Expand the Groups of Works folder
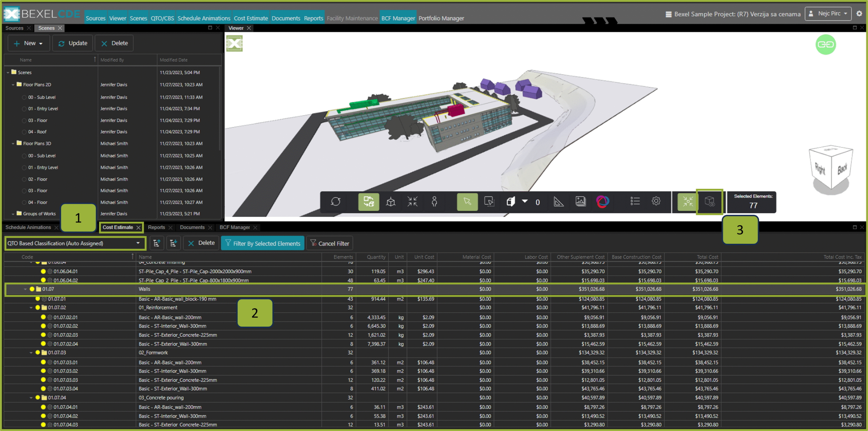 point(14,214)
